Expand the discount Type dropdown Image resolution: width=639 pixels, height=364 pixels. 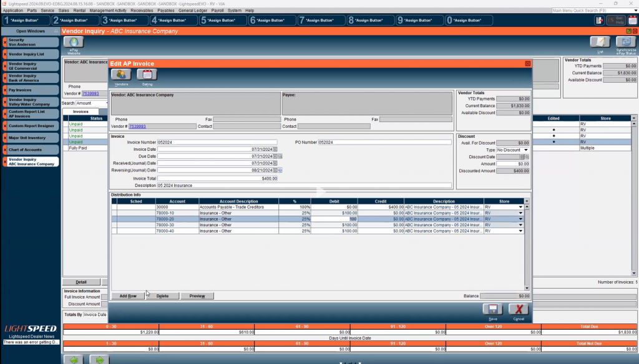(x=526, y=150)
